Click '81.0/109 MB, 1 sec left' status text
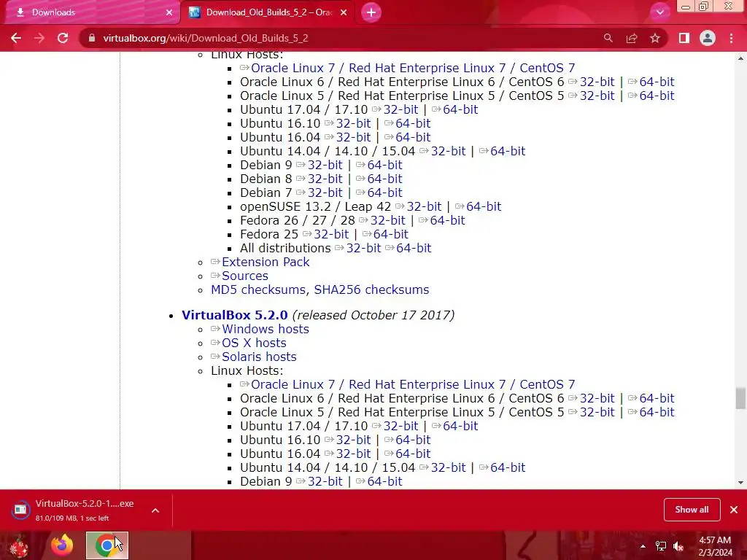The width and height of the screenshot is (747, 560). 72,518
